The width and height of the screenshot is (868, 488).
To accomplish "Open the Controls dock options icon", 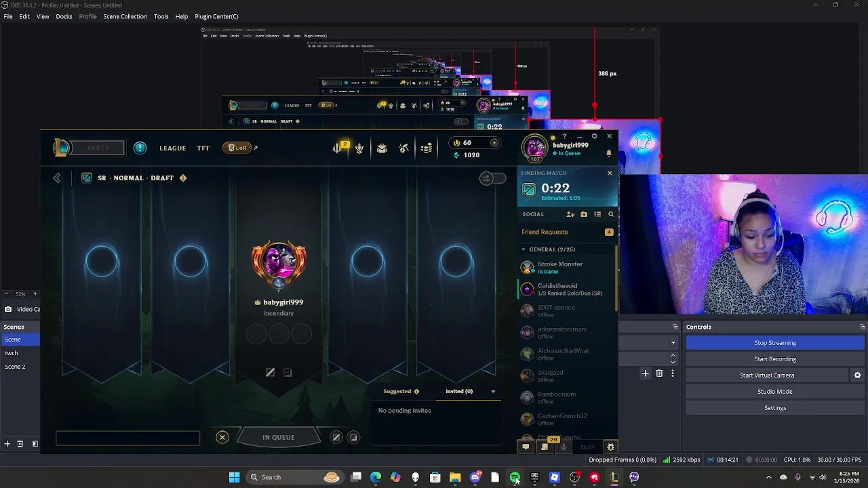I will click(x=862, y=327).
